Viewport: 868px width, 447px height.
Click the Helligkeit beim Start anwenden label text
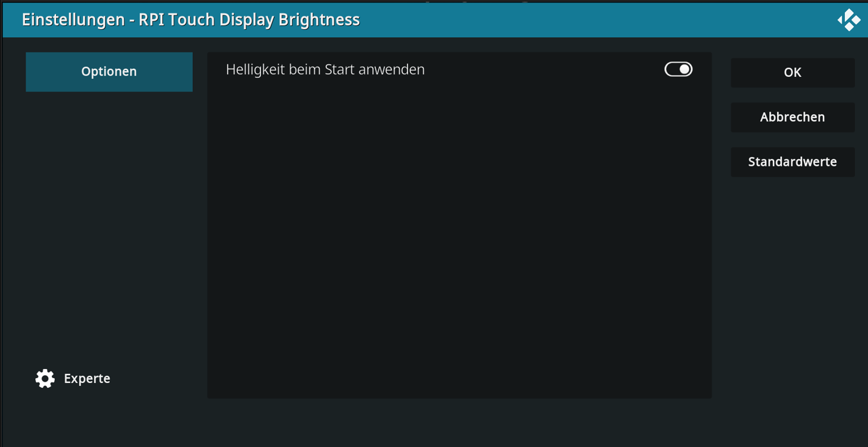pyautogui.click(x=325, y=70)
